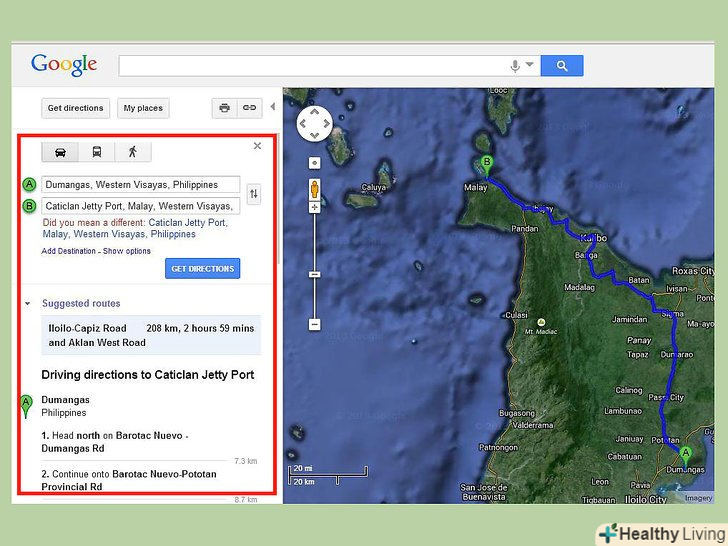
Task: Select the driving car travel mode
Action: click(60, 152)
